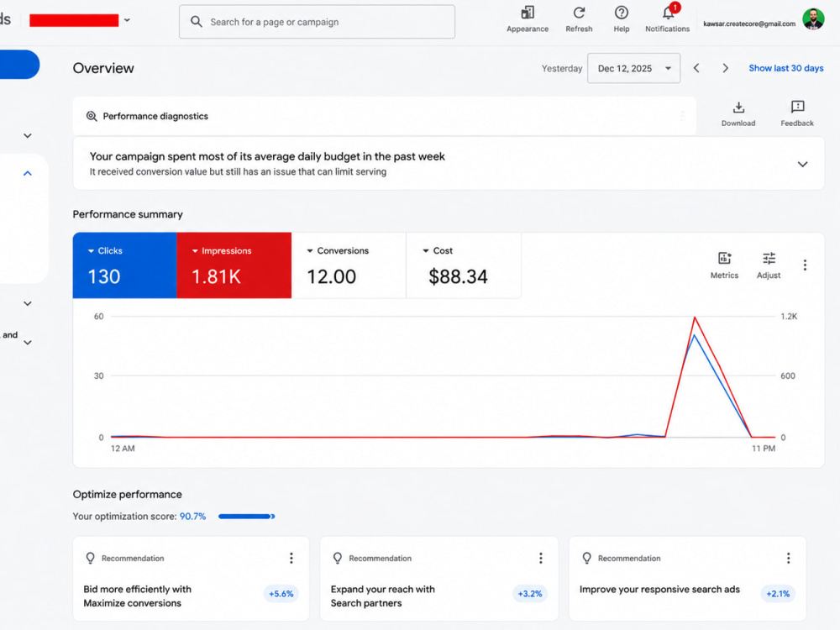Go to previous date period
This screenshot has width=840, height=630.
click(696, 68)
